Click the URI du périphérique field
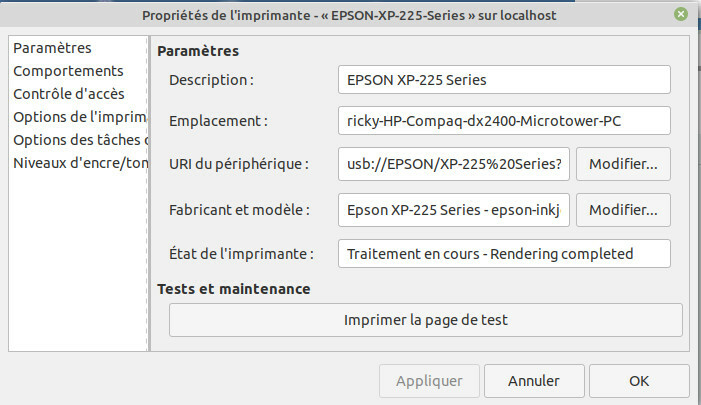The height and width of the screenshot is (405, 701). 455,163
